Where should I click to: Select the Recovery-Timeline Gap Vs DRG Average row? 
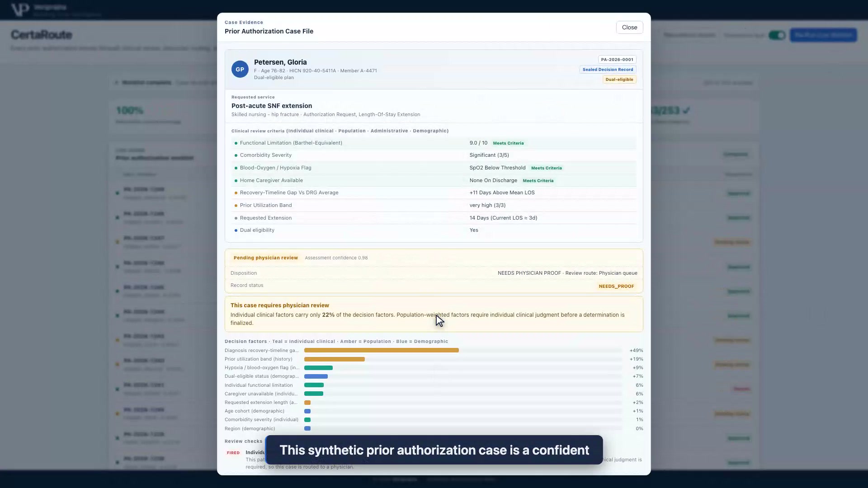click(434, 192)
